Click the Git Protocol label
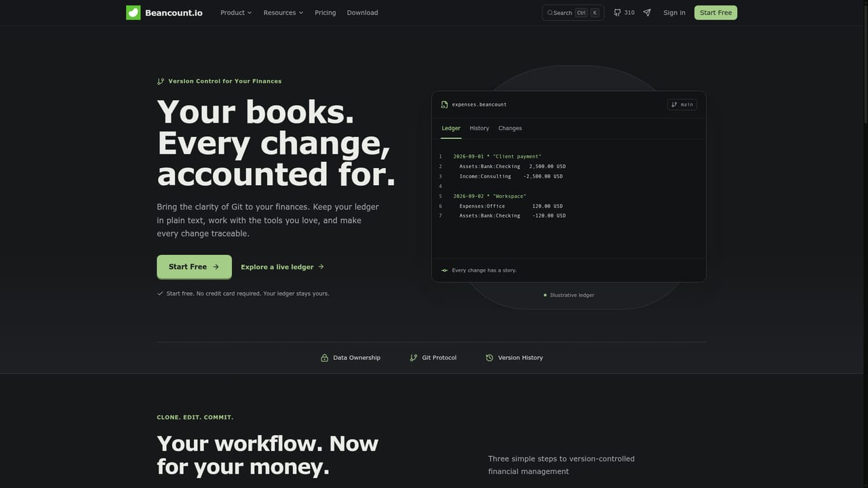The image size is (868, 488). pos(439,358)
